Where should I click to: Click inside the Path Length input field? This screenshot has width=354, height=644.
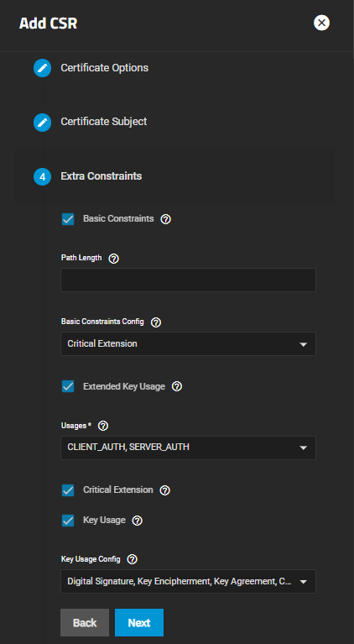pyautogui.click(x=188, y=280)
